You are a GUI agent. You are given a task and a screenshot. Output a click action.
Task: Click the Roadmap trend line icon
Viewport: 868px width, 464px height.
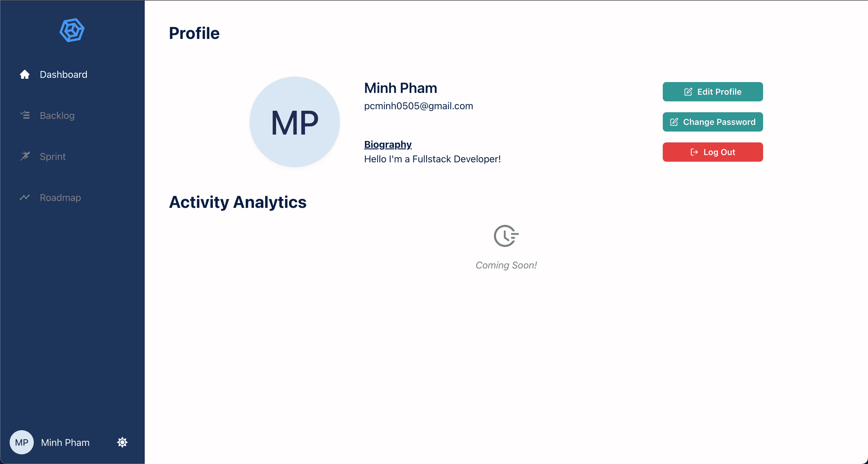point(25,197)
